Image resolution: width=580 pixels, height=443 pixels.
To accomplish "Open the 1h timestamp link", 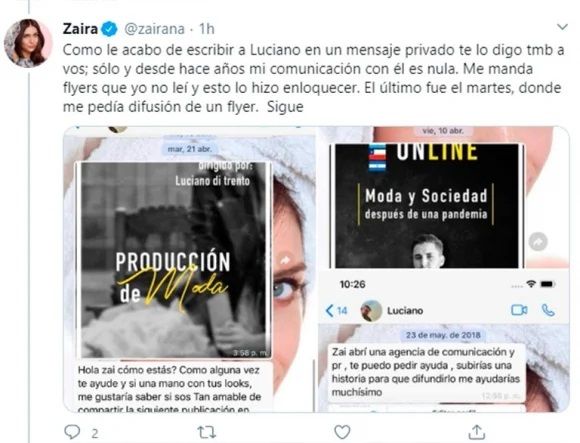I will click(x=207, y=29).
